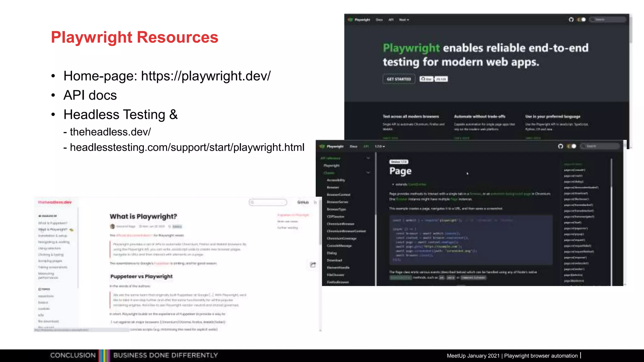Click 'Navigating & waiting' sidebar link
Viewport: 644px width, 362px height.
(x=54, y=242)
